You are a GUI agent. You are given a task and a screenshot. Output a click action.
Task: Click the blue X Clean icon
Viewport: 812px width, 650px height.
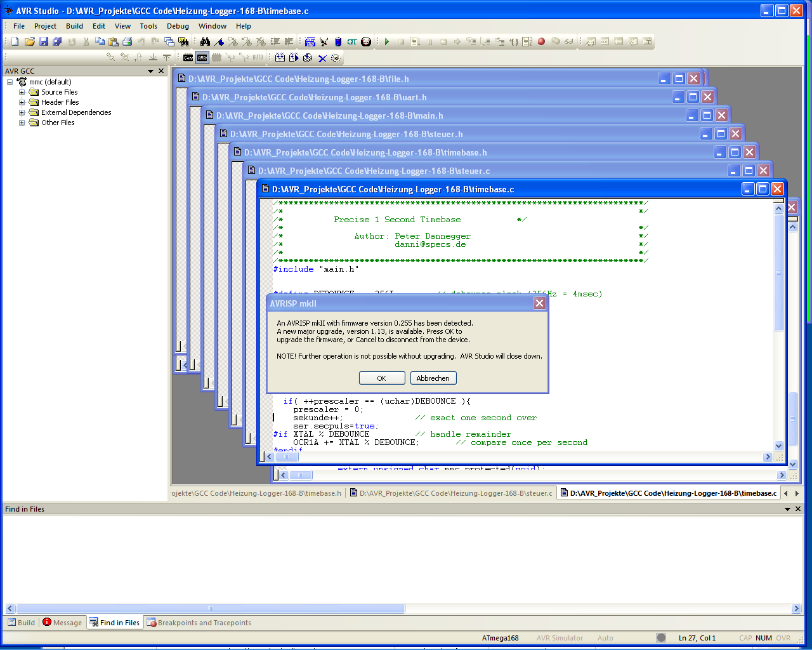[322, 58]
